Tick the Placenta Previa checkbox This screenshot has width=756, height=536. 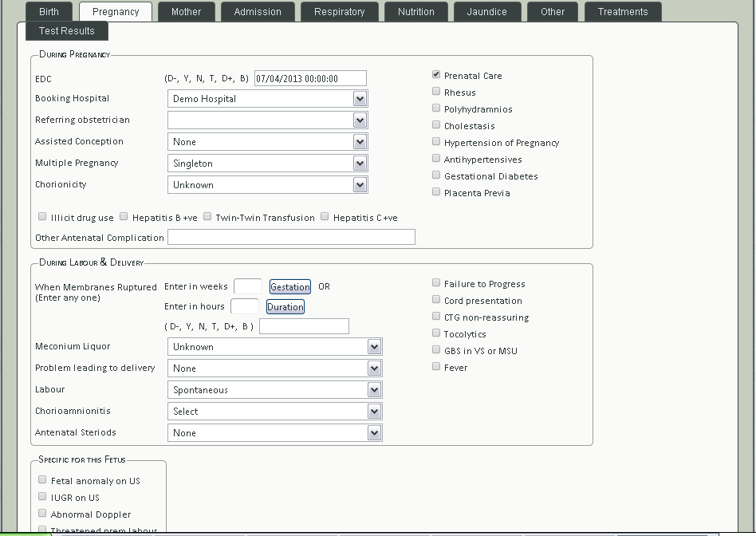click(436, 192)
